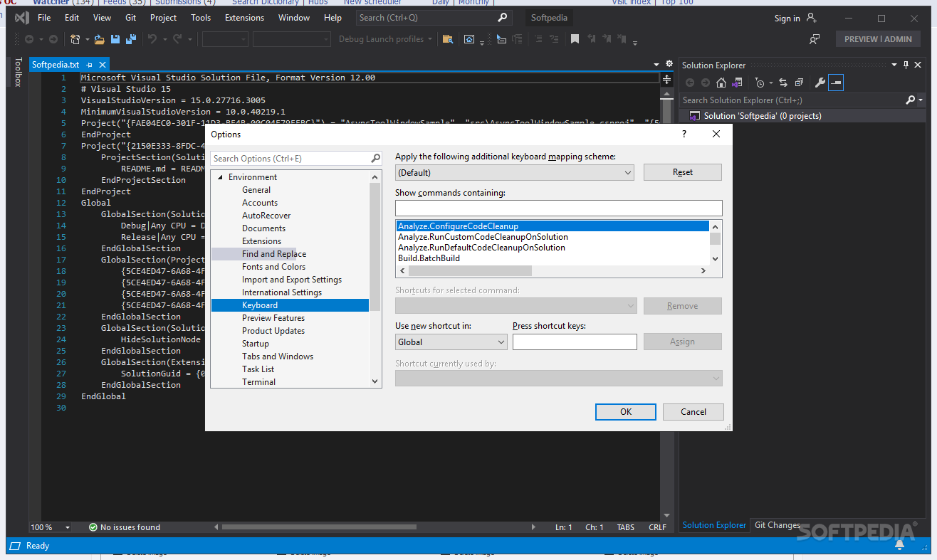The width and height of the screenshot is (937, 560).
Task: Collapse the Environment tree node
Action: (x=220, y=177)
